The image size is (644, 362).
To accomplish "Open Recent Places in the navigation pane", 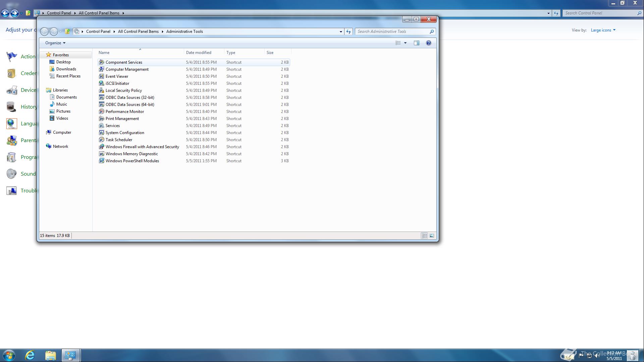I will [x=68, y=76].
